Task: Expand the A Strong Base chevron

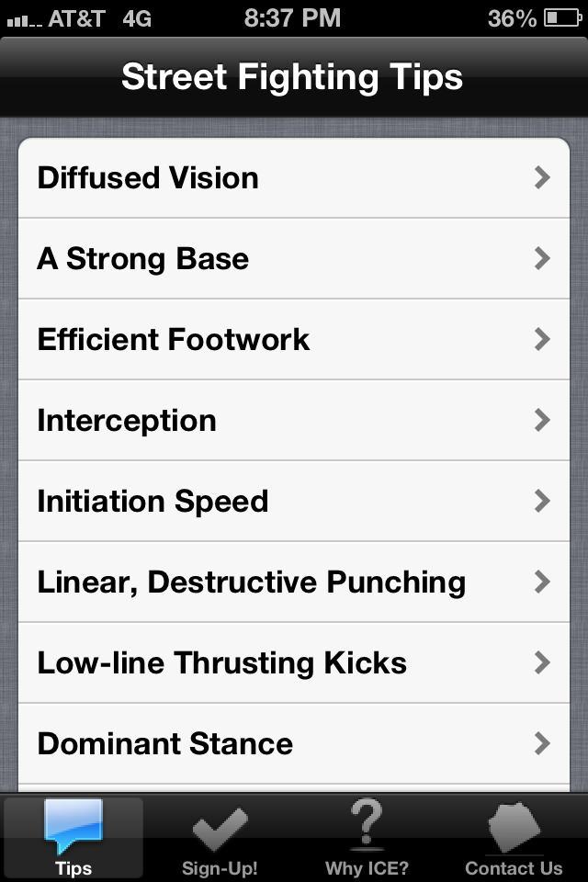Action: (x=542, y=258)
